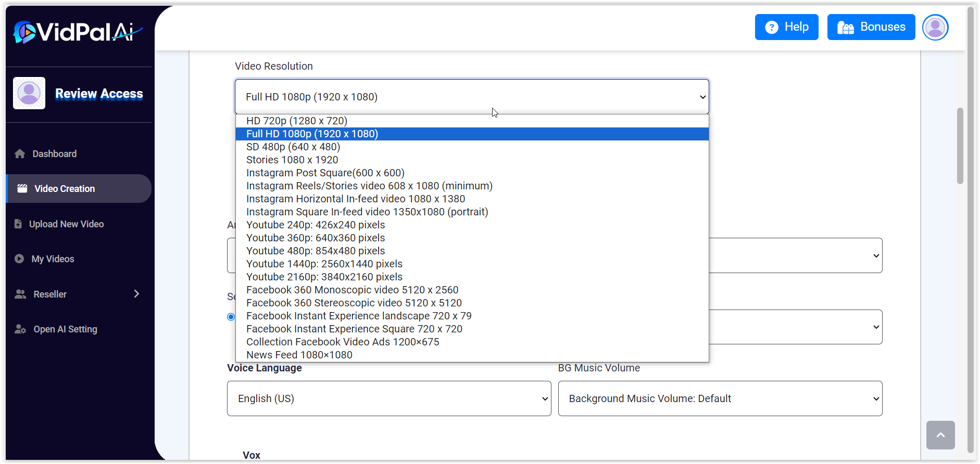Select Instagram Post Square(600 x 600)

click(x=472, y=173)
